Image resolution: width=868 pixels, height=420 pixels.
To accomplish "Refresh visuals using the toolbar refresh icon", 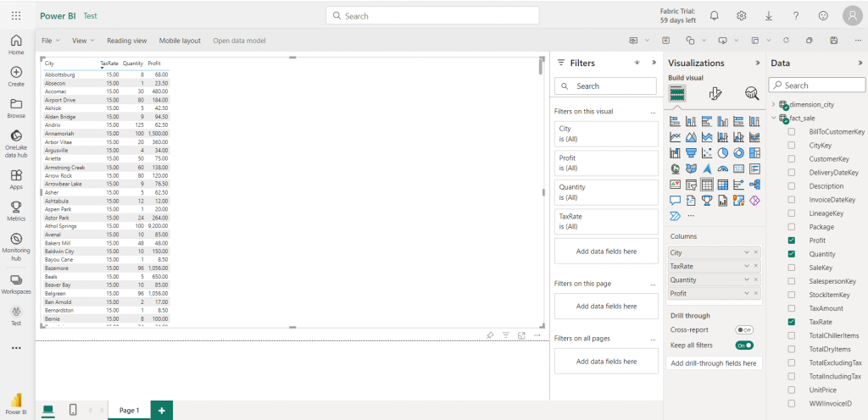I will tap(786, 41).
